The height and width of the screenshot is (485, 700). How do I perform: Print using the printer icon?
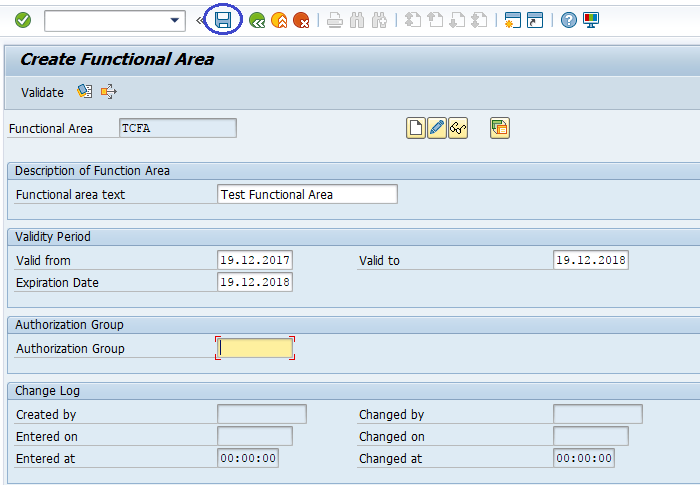335,21
